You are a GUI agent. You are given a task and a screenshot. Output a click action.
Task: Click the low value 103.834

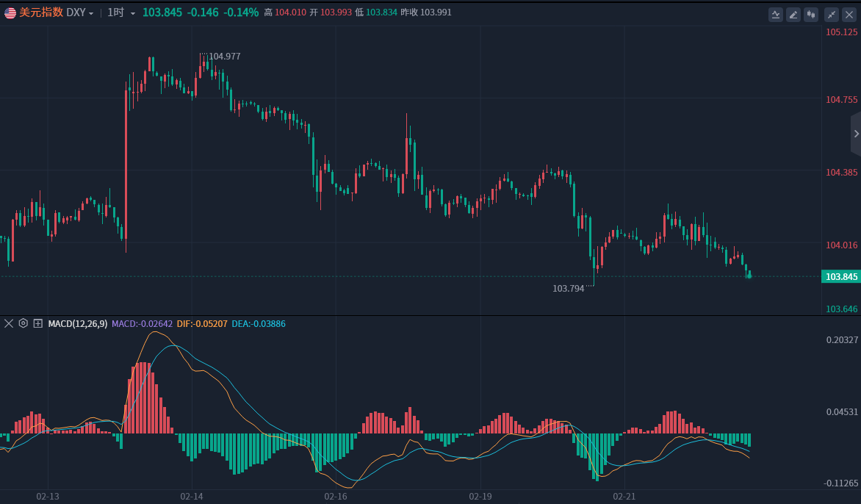[381, 12]
